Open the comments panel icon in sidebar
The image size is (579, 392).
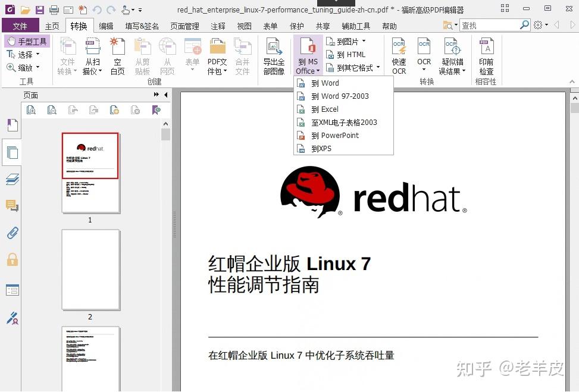12,206
